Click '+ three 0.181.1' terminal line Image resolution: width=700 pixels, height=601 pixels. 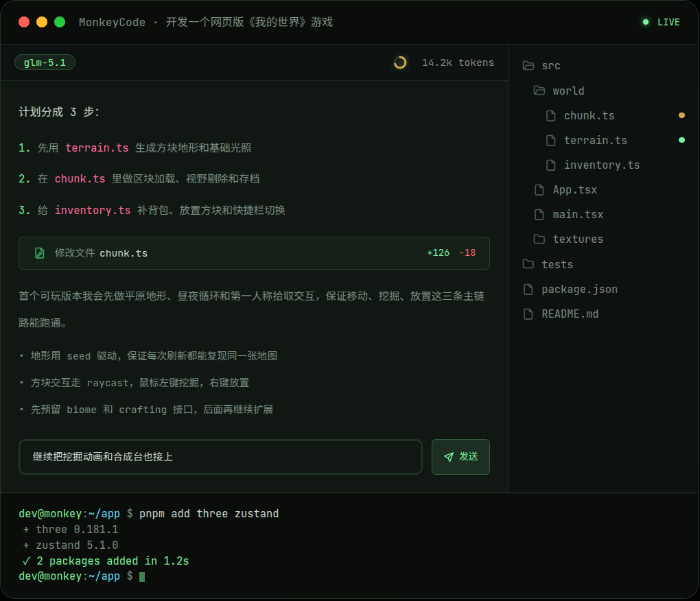(71, 530)
